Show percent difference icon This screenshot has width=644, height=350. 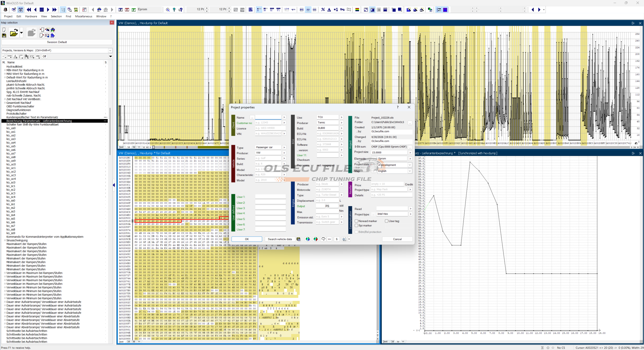pyautogui.click(x=323, y=10)
